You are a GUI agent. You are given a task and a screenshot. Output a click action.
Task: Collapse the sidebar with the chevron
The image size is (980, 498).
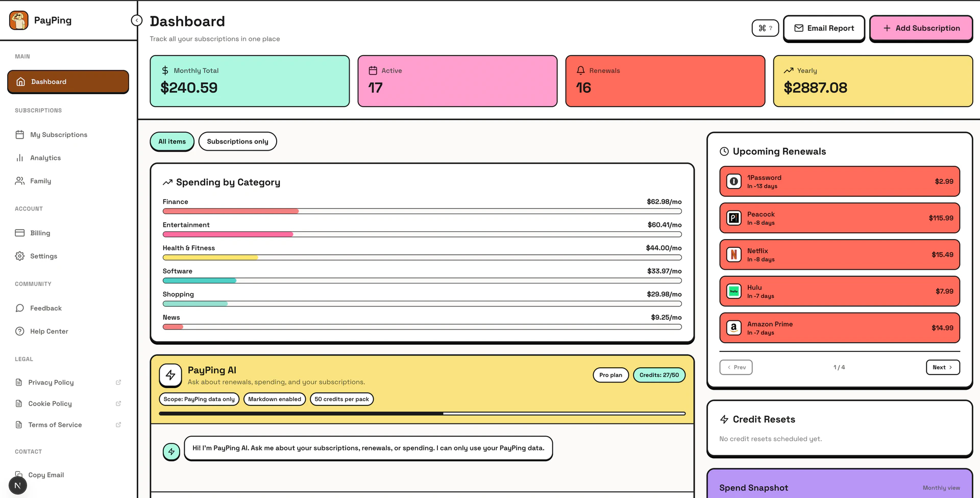[137, 20]
